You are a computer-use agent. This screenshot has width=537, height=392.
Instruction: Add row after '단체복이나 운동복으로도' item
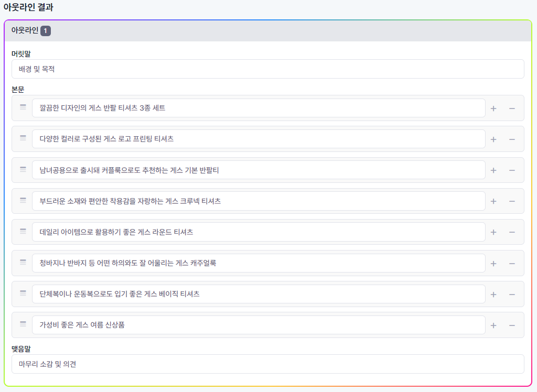[493, 295]
